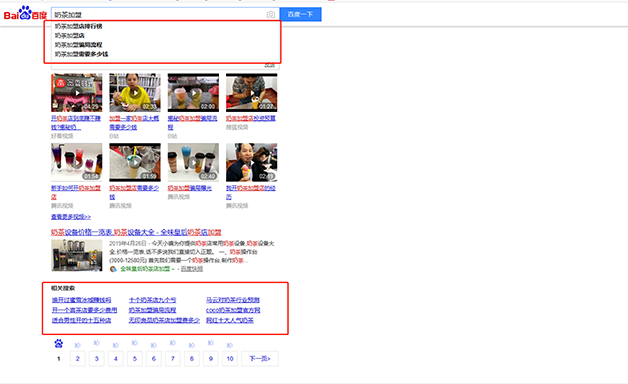Viewport: 628px width, 384px height.
Task: Open related search 适合男性开的十五种店
Action: point(81,320)
